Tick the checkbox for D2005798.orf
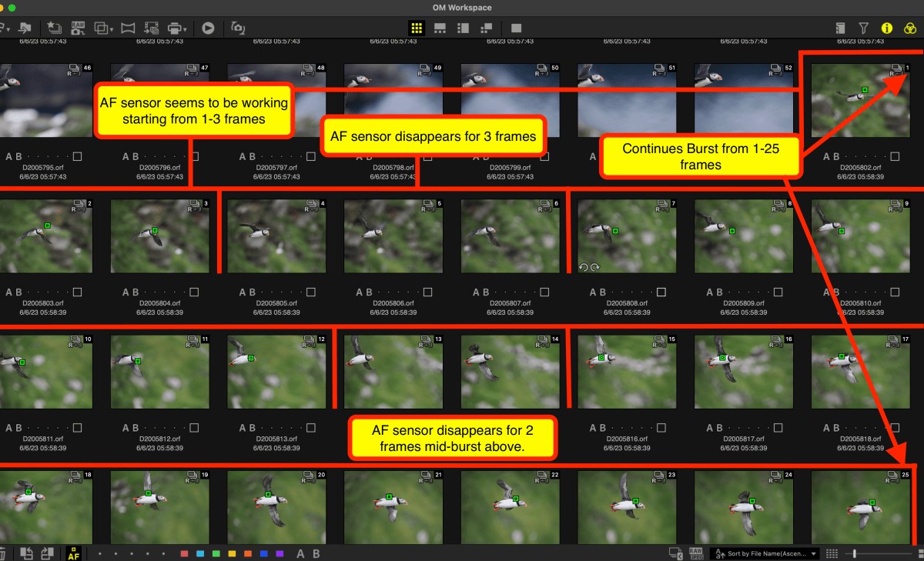Image resolution: width=924 pixels, height=561 pixels. point(429,157)
